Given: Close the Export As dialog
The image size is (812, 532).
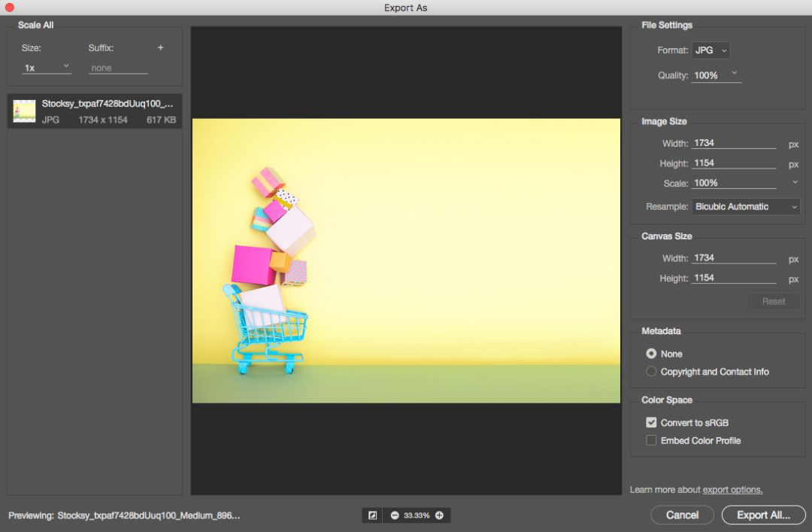Looking at the screenshot, I should 9,8.
